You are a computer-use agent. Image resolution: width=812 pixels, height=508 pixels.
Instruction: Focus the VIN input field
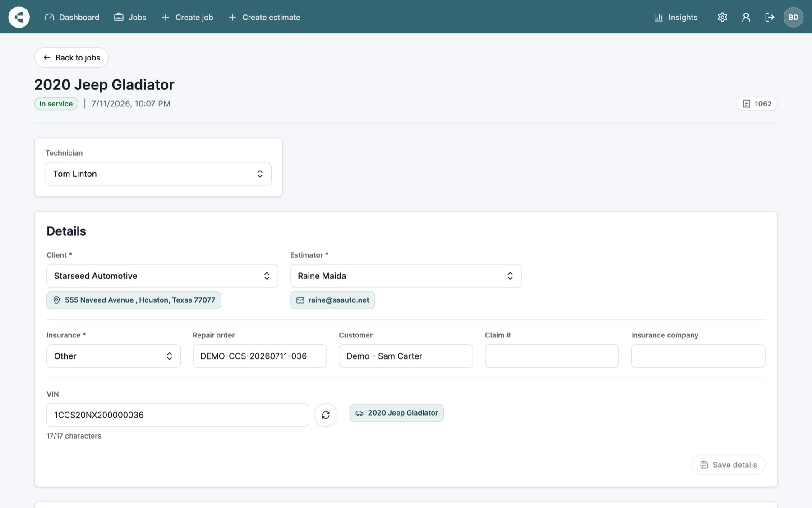pyautogui.click(x=178, y=415)
